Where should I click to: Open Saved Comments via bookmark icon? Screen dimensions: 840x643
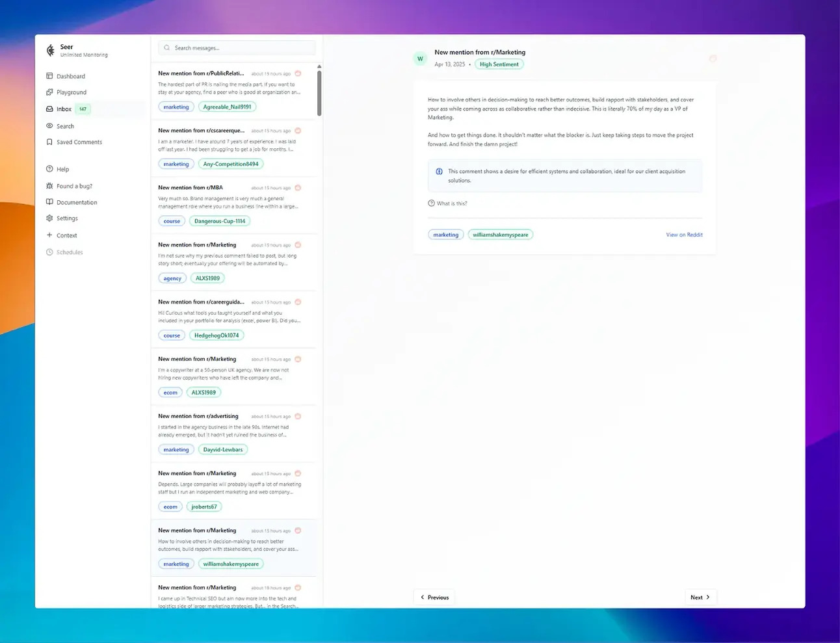pyautogui.click(x=49, y=142)
